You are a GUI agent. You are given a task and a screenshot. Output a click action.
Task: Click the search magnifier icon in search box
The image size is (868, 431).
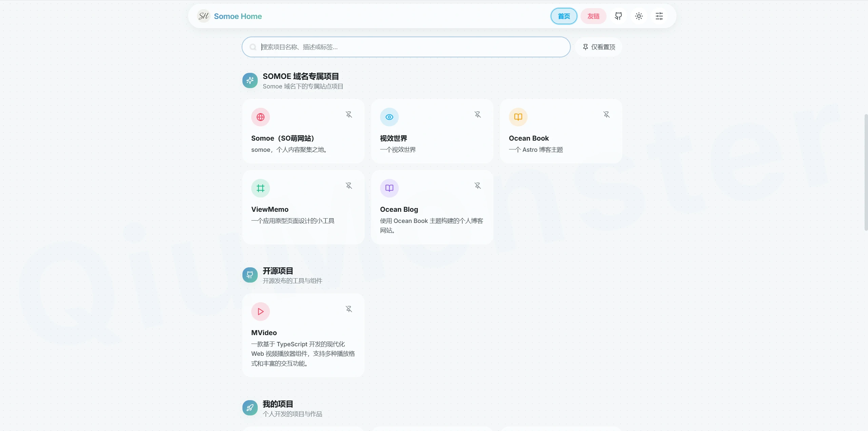pyautogui.click(x=253, y=47)
